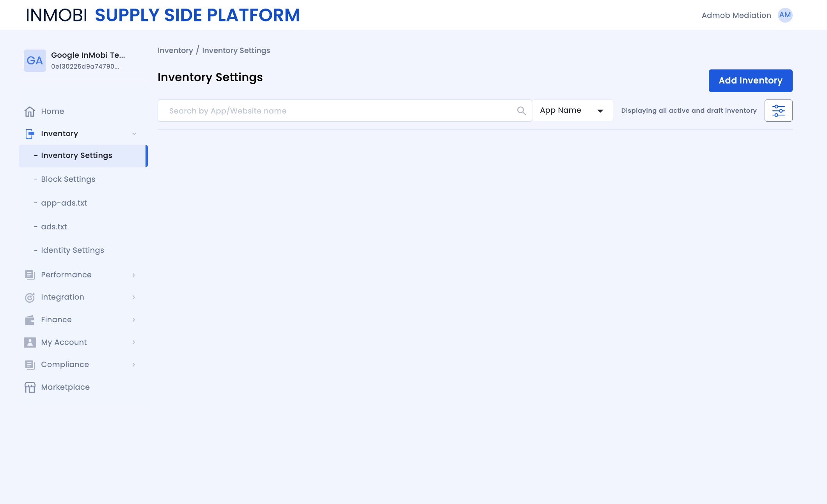827x504 pixels.
Task: Open Block Settings menu item
Action: coord(68,179)
